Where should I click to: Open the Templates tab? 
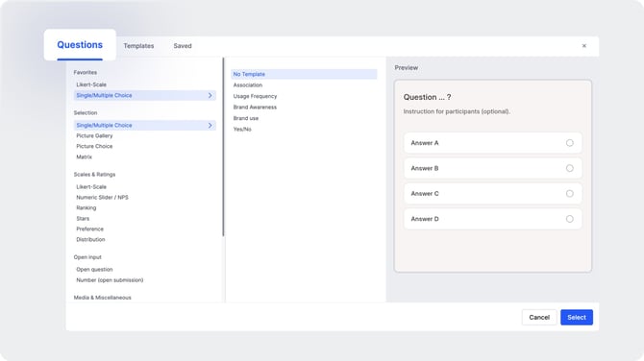point(138,46)
